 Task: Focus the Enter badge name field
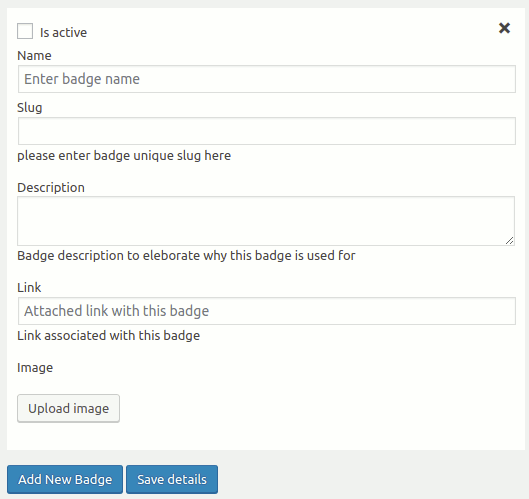tap(267, 79)
